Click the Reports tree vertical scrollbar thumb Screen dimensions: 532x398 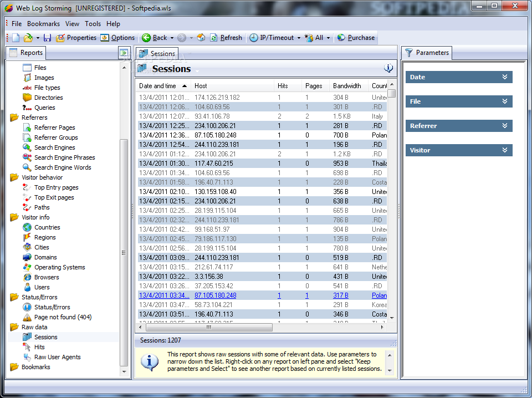tap(124, 252)
